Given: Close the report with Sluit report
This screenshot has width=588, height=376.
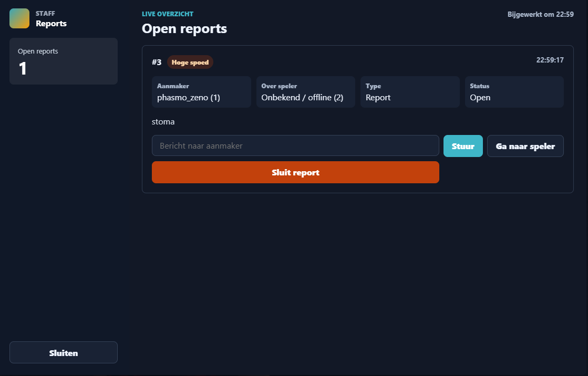Looking at the screenshot, I should coord(295,172).
